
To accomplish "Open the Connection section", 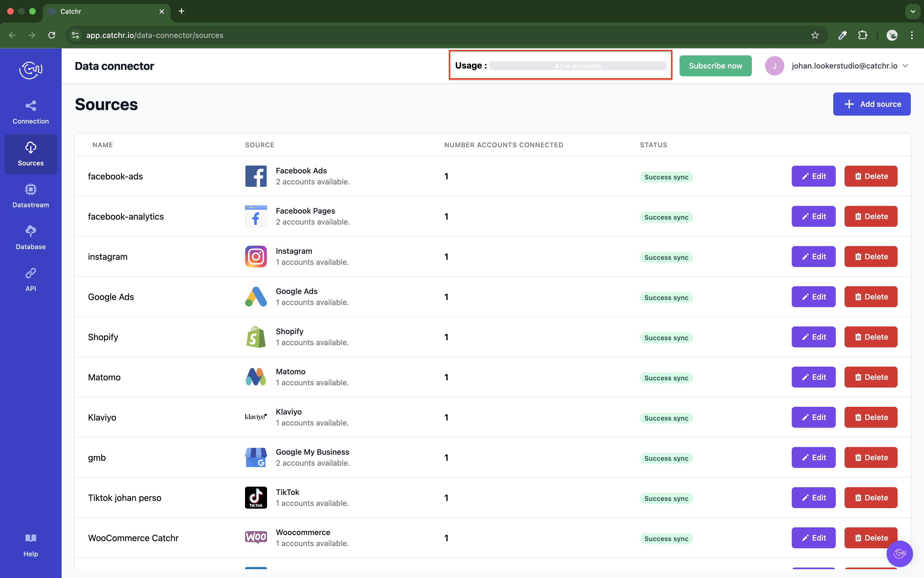I will [31, 112].
